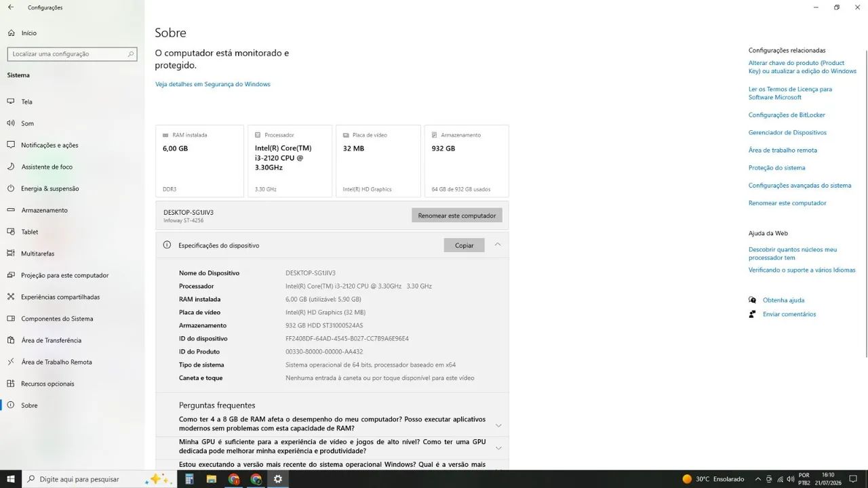Show hidden tray icons chevron
868x488 pixels.
758,479
